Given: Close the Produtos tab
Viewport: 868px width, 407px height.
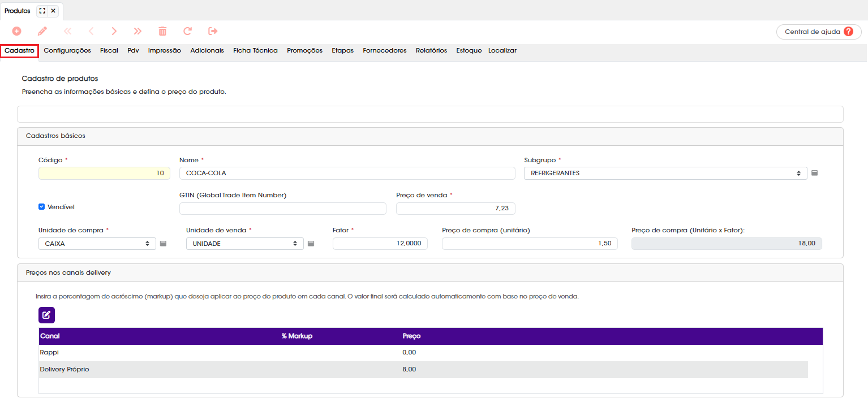Looking at the screenshot, I should tap(53, 11).
